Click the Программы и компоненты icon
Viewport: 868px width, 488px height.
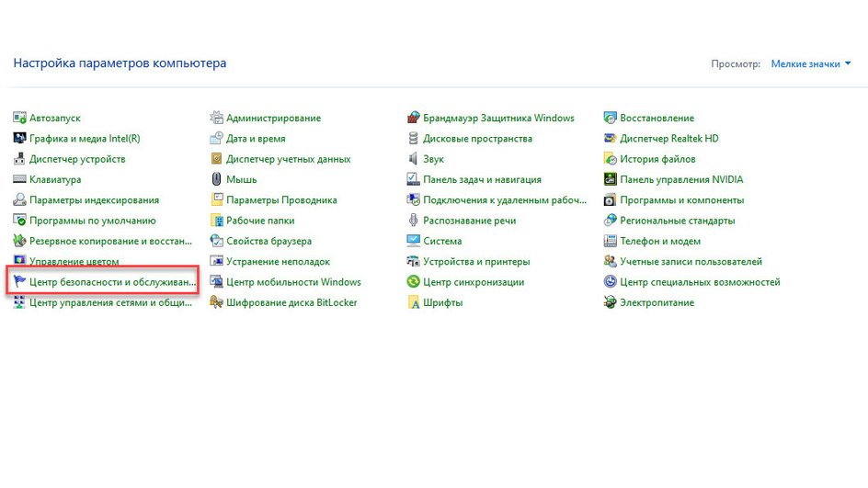(610, 199)
